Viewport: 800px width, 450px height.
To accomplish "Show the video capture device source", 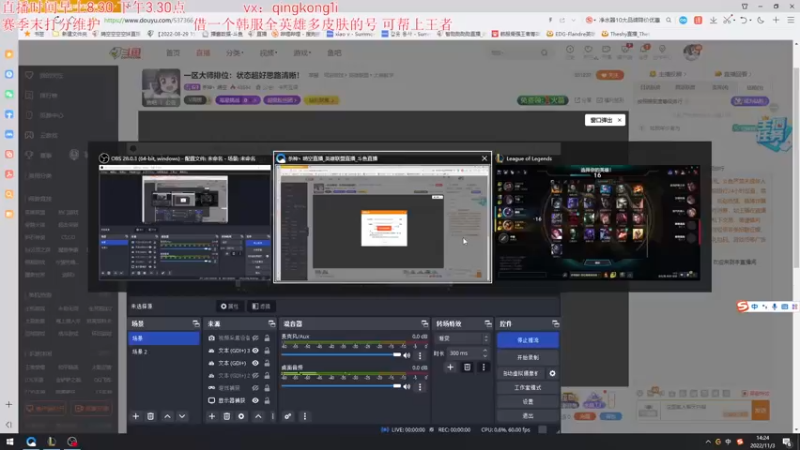I will pyautogui.click(x=255, y=338).
